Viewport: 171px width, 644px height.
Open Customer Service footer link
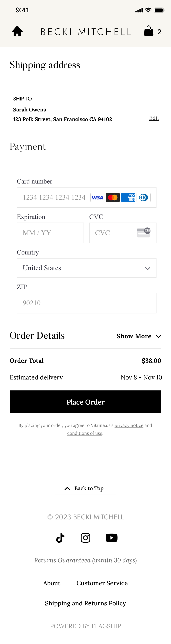pos(102,583)
